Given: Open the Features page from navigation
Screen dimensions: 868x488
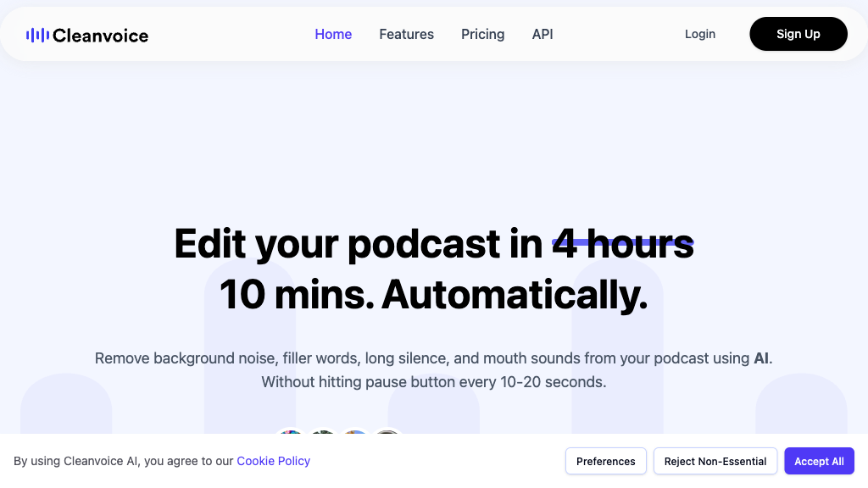Looking at the screenshot, I should [406, 35].
